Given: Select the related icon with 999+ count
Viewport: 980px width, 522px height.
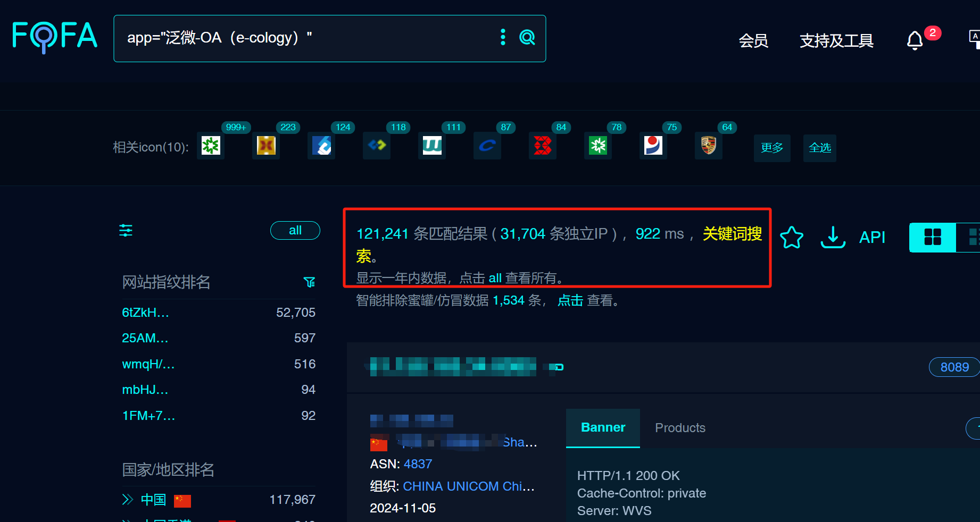Looking at the screenshot, I should coord(211,146).
